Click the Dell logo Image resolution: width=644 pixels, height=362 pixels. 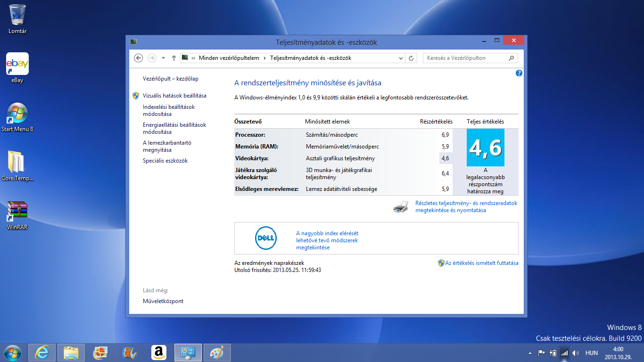pos(265,238)
